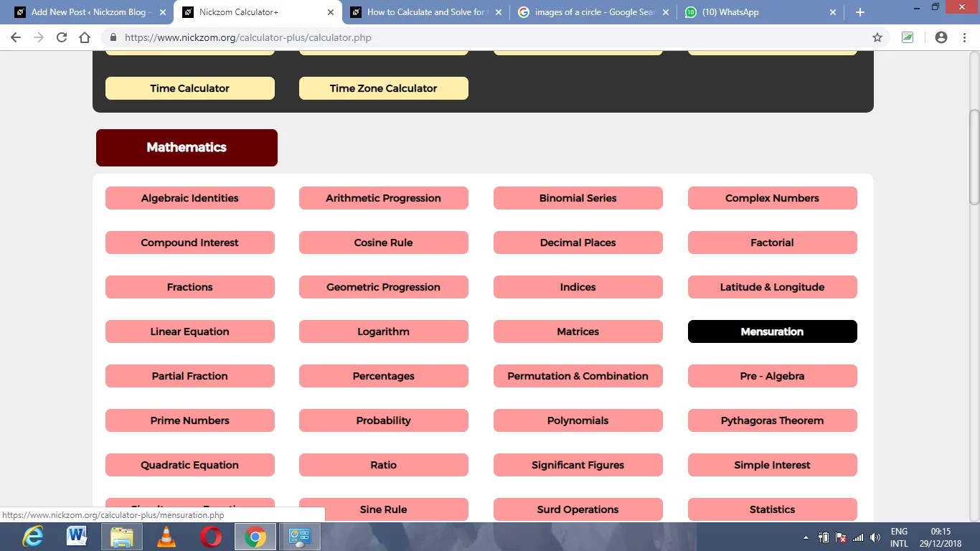This screenshot has width=980, height=551.
Task: Select Quadratic Equation
Action: pyautogui.click(x=189, y=465)
